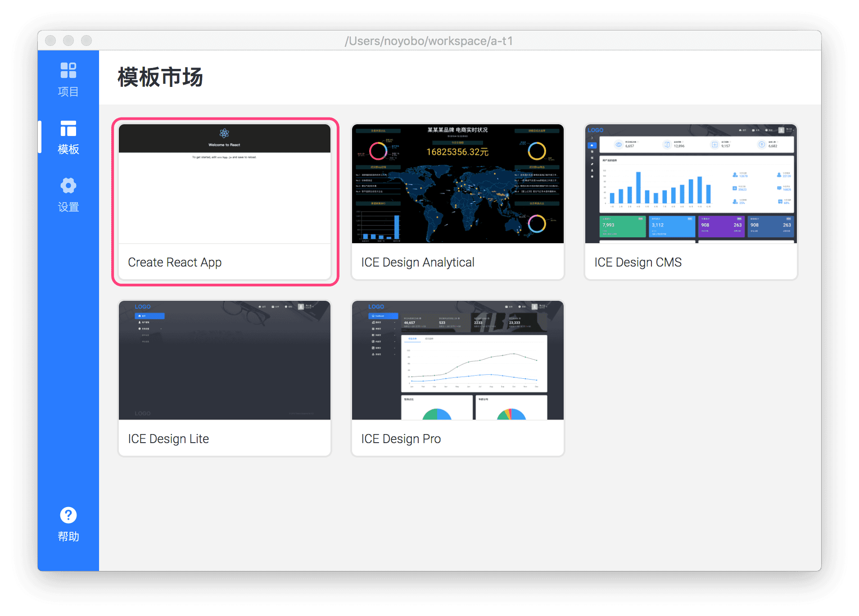Select the 模板 (Templates) sidebar icon
This screenshot has height=616, width=859.
pos(68,128)
